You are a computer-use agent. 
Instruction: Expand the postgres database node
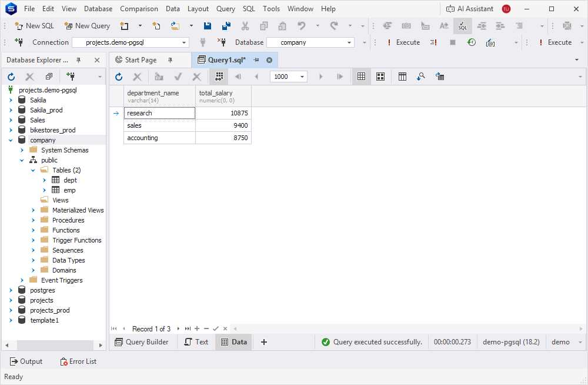pyautogui.click(x=11, y=290)
